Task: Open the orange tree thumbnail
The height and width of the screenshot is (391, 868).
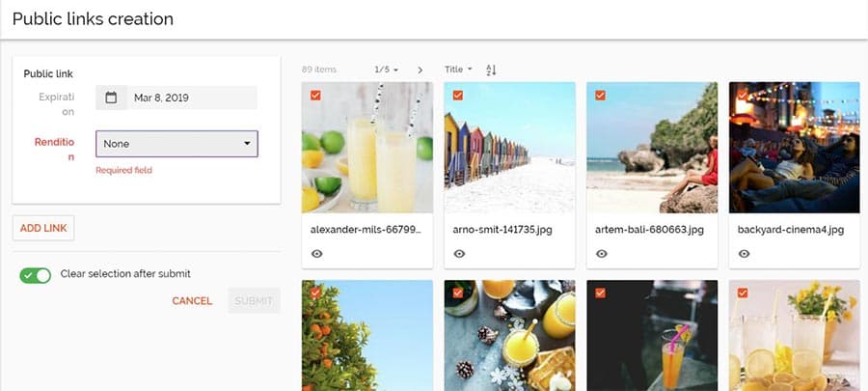Action: [x=367, y=335]
